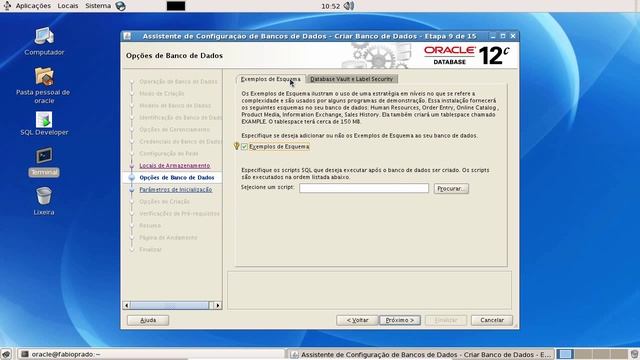
Task: Click the Assistente de Configuração taskbar item
Action: point(421,354)
